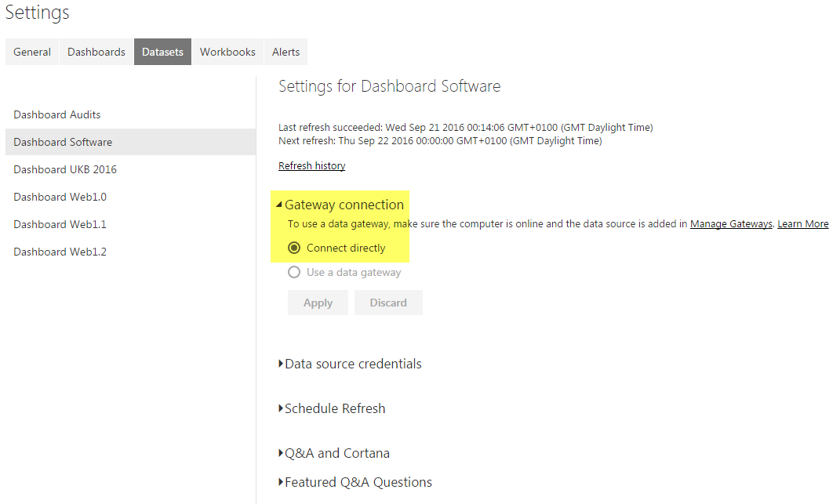Click the Next refresh timestamp text
Screen dimensions: 840x504
tap(440, 141)
